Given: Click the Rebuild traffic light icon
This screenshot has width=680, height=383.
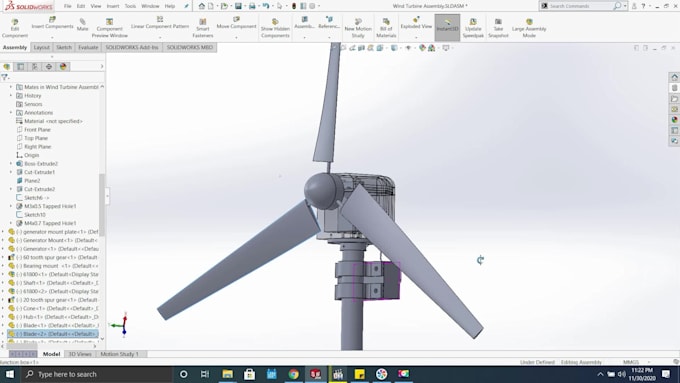Looking at the screenshot, I should click(294, 6).
